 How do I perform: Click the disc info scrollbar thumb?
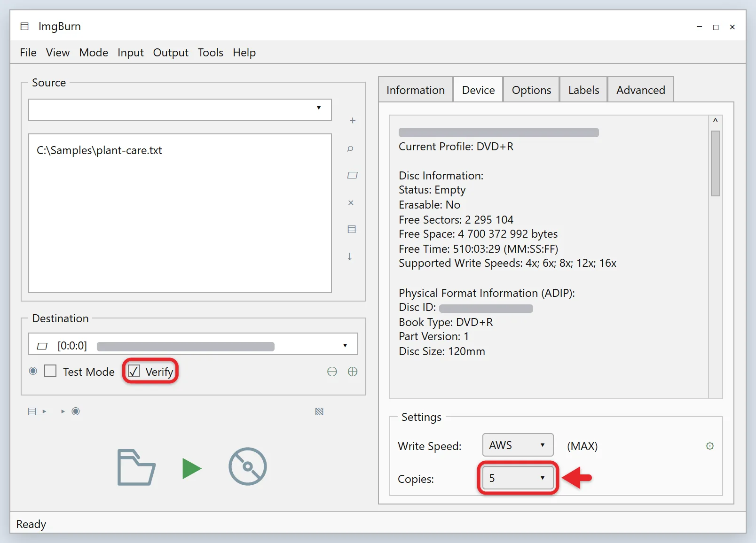click(716, 163)
